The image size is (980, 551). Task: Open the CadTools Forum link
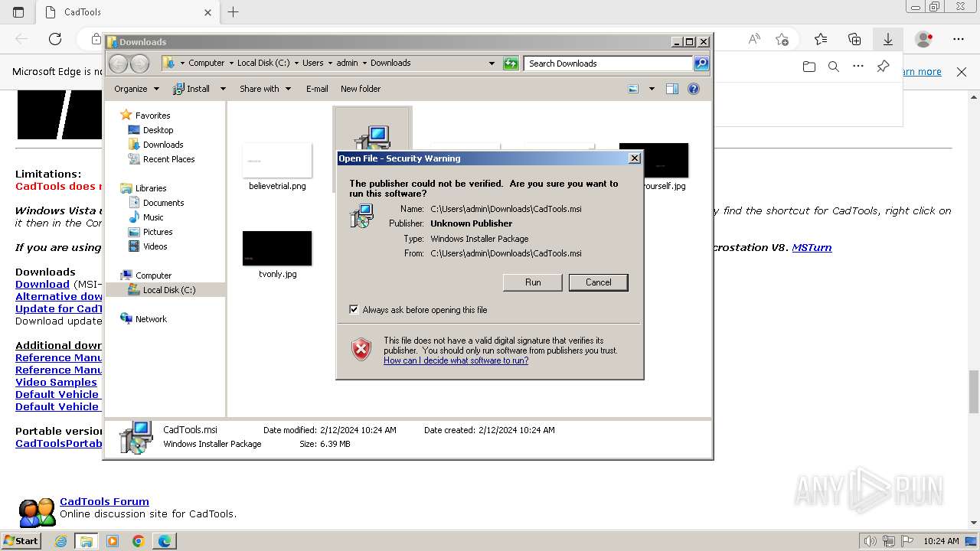coord(104,502)
